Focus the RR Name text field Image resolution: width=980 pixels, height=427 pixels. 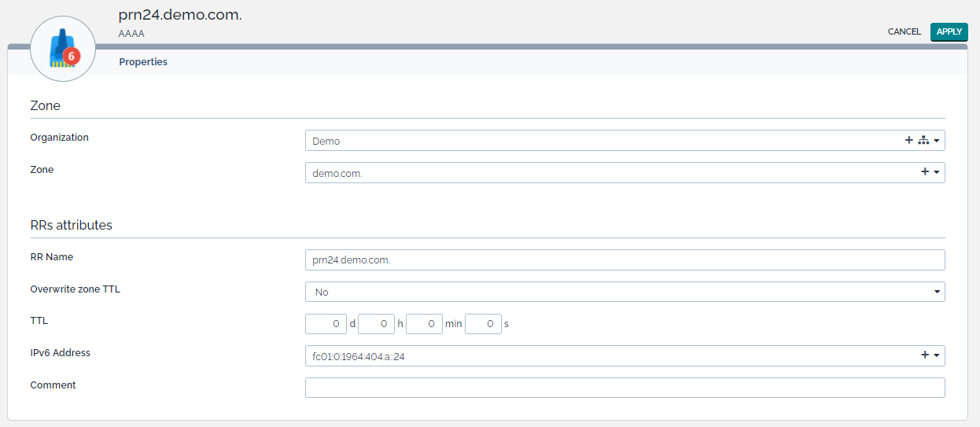point(624,260)
